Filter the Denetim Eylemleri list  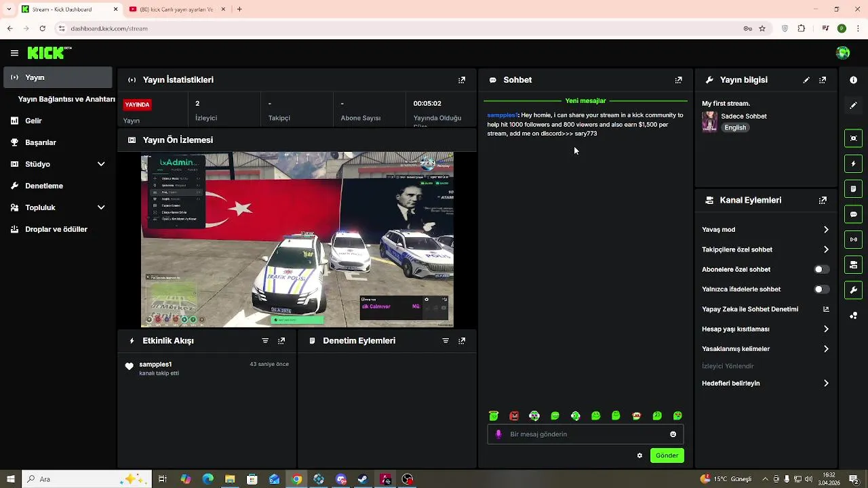tap(446, 341)
